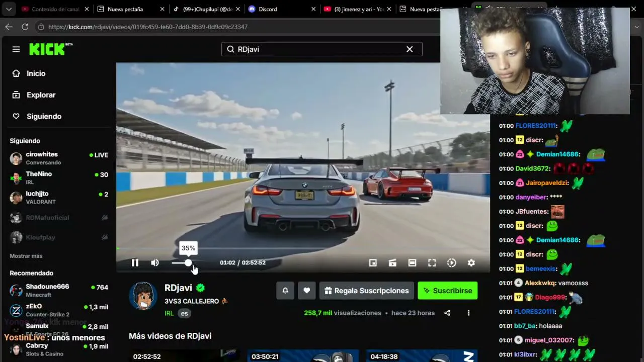Open the browser tab list dropdown
The height and width of the screenshot is (362, 644).
[x=9, y=9]
